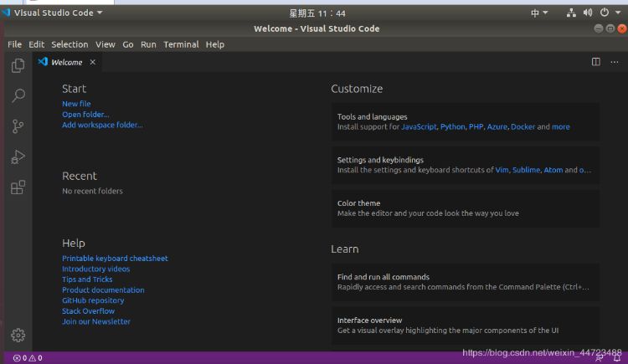Open the Manage gear menu
The image size is (628, 364).
(x=18, y=336)
